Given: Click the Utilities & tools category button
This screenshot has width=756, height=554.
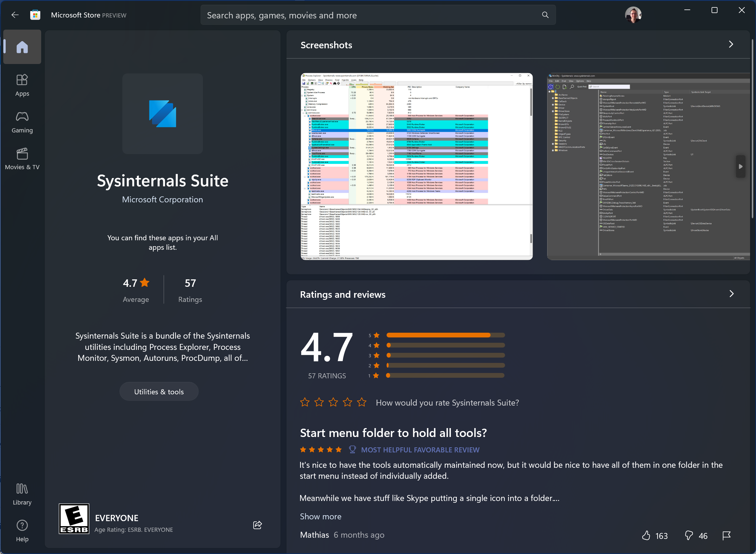Looking at the screenshot, I should point(159,392).
